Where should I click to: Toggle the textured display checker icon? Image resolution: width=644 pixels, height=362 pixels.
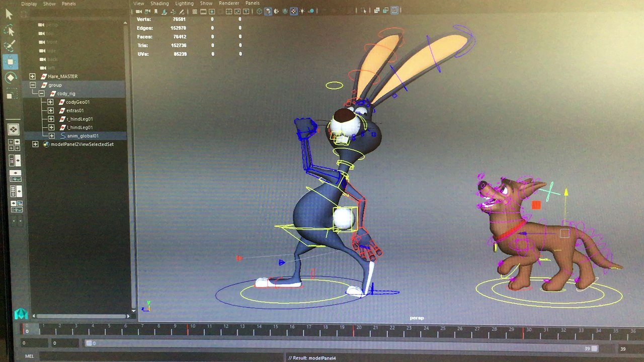click(x=294, y=11)
